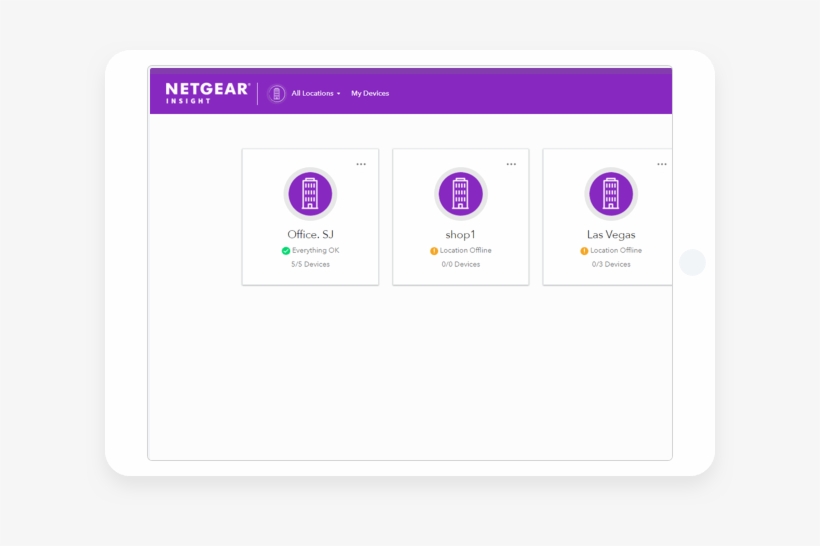Select the shop1 location name
The image size is (820, 546).
click(x=460, y=234)
